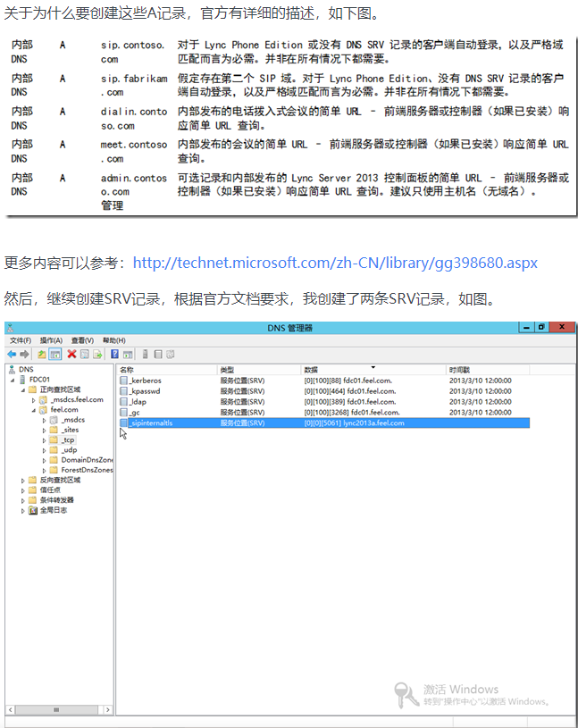Expand the 反向查找区域 node

click(22, 481)
